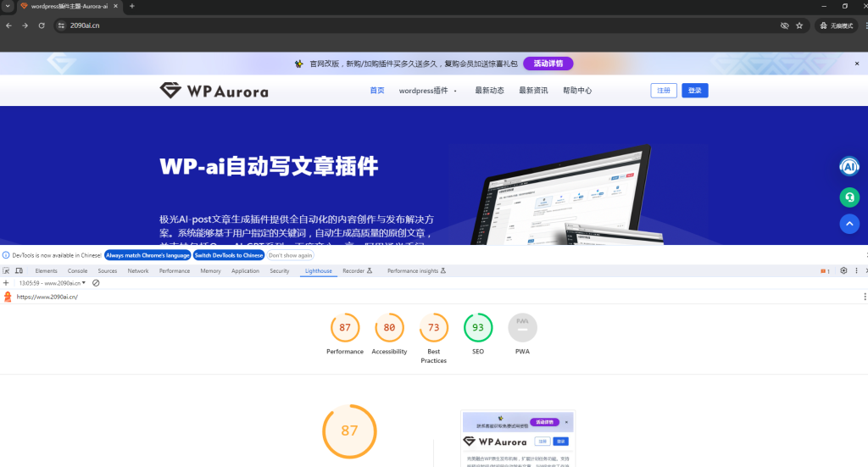This screenshot has height=467, width=868.
Task: Open the tab search dropdown arrow
Action: [x=8, y=6]
